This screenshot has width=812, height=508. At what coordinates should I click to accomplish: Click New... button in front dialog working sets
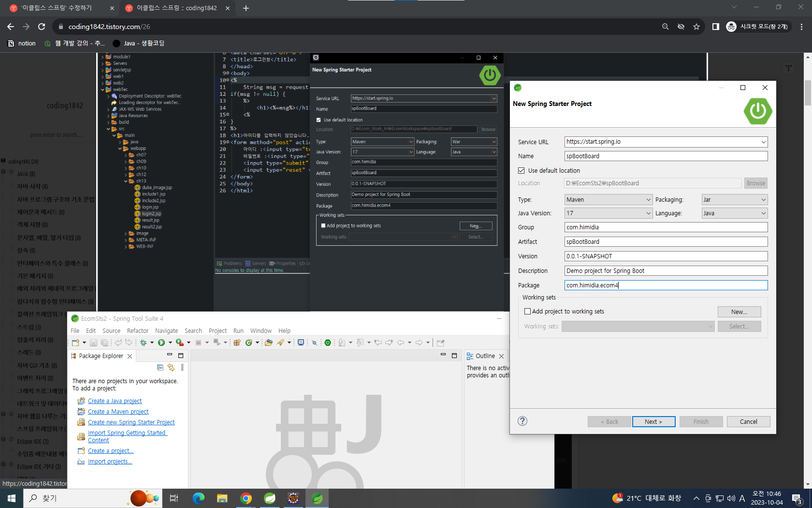point(739,312)
